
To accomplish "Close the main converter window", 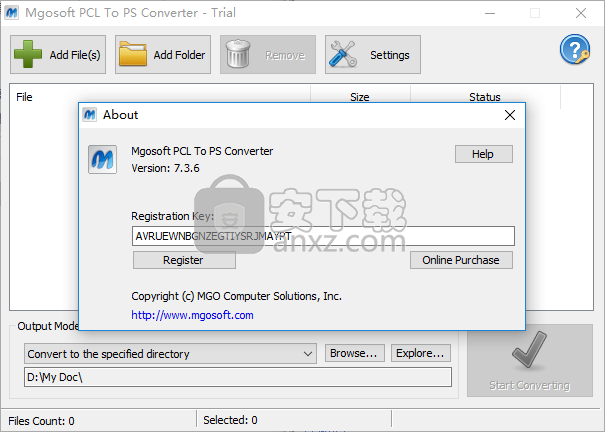I will pos(581,13).
